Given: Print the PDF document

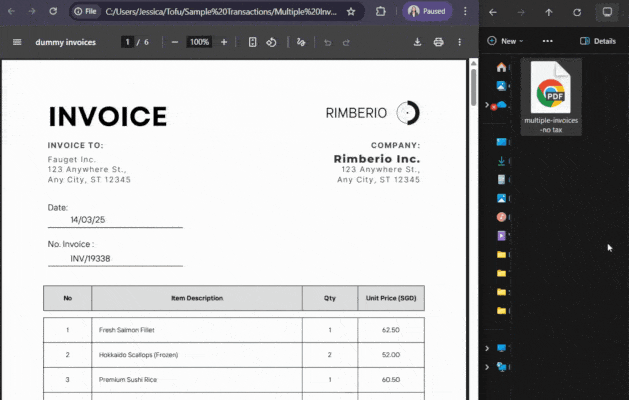Looking at the screenshot, I should point(438,42).
